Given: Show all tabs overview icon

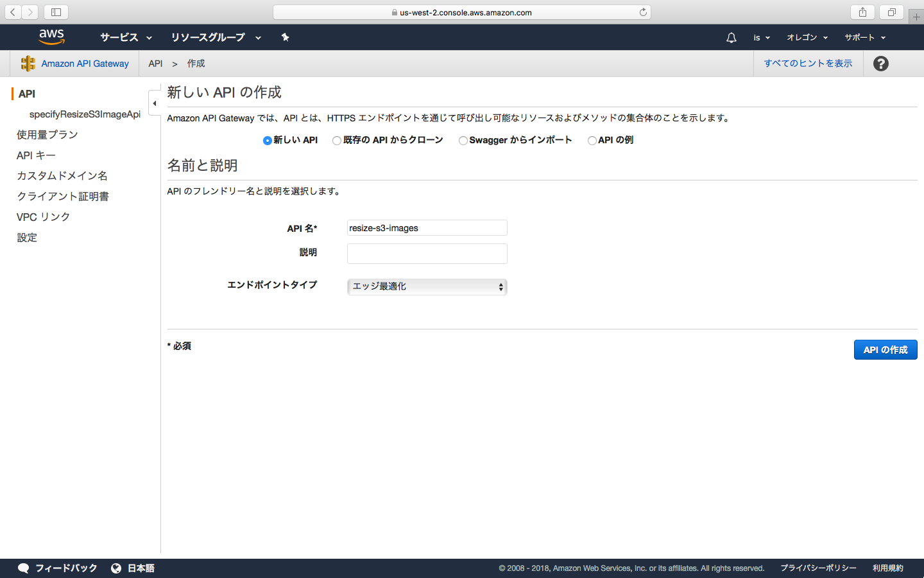Looking at the screenshot, I should click(x=891, y=12).
